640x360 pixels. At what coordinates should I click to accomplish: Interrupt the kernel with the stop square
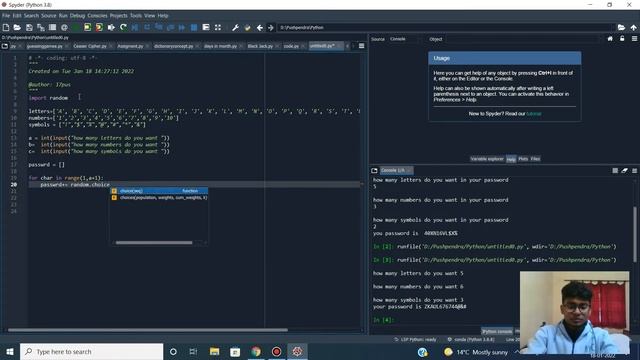pyautogui.click(x=615, y=171)
